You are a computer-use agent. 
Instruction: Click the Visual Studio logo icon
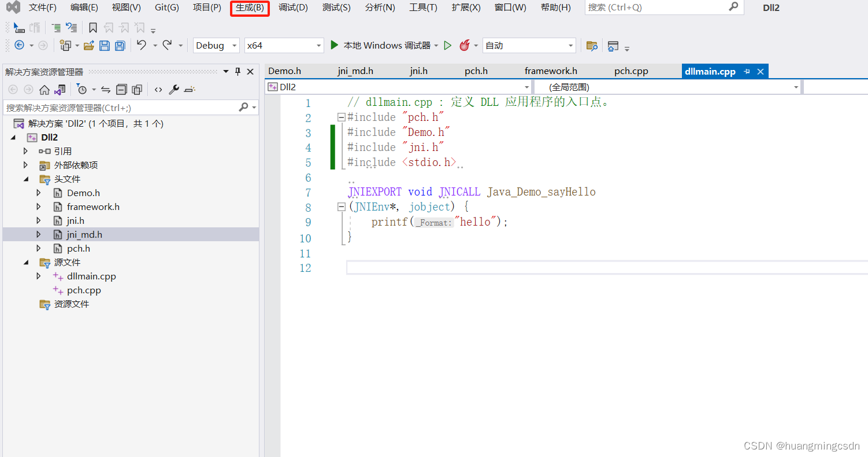click(x=13, y=8)
